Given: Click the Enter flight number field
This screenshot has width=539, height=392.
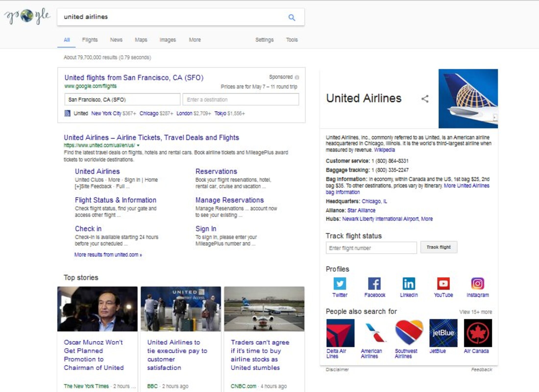Looking at the screenshot, I should click(x=371, y=248).
